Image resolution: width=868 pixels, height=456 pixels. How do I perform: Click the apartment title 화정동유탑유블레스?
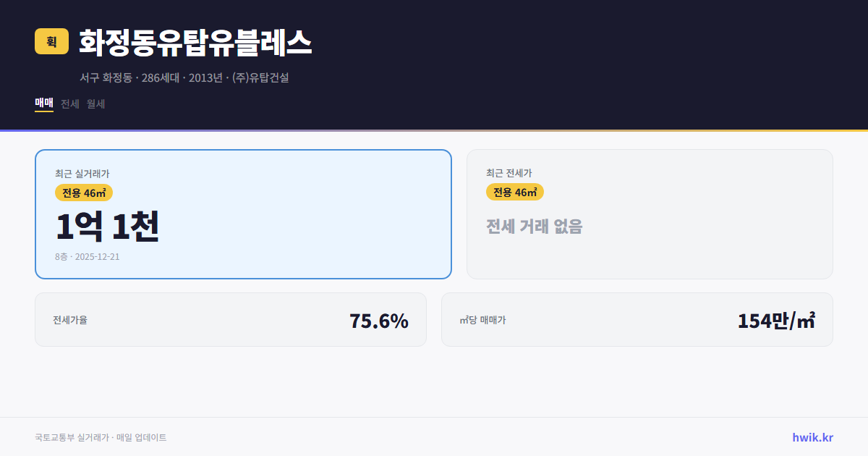(x=195, y=42)
